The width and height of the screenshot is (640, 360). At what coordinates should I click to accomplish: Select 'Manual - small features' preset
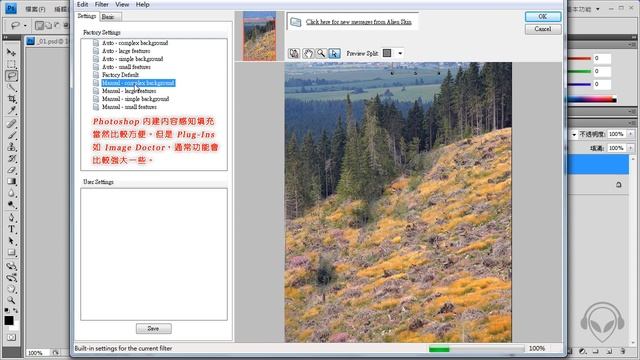(x=129, y=107)
